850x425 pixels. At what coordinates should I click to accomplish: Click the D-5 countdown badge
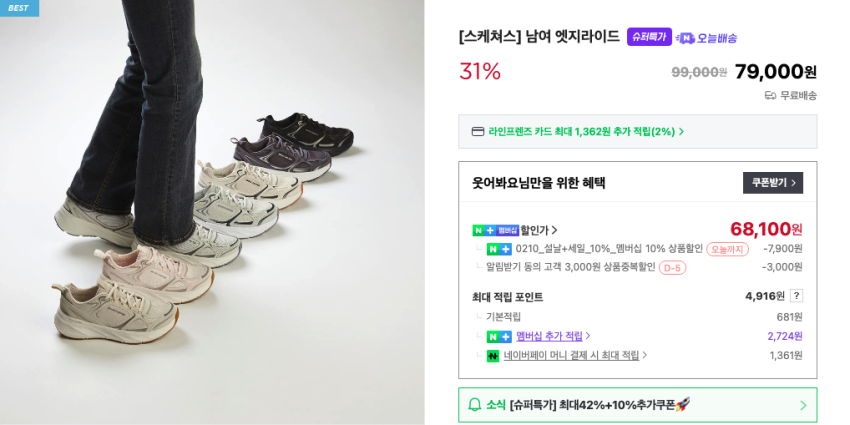pyautogui.click(x=672, y=268)
